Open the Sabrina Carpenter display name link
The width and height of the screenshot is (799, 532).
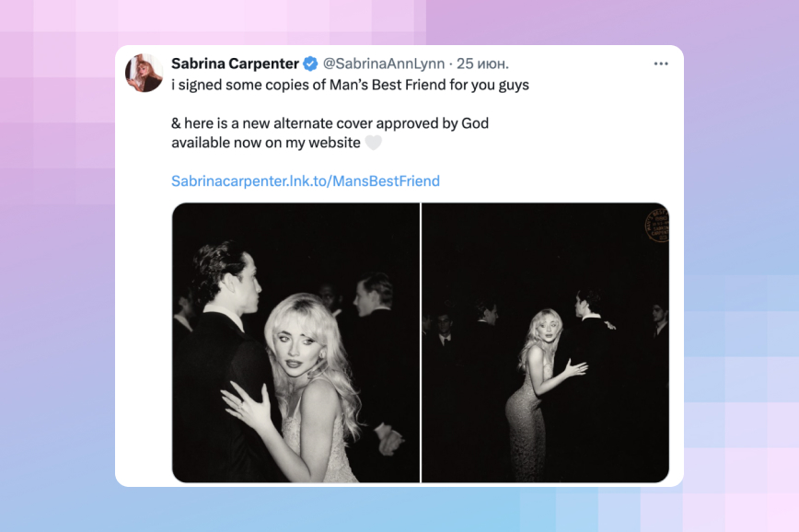pos(235,64)
